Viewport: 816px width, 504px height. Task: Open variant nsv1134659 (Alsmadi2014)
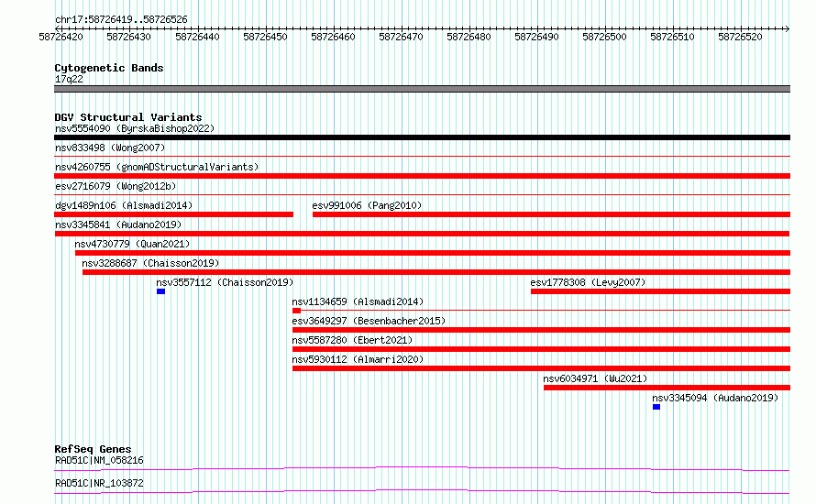tap(358, 301)
